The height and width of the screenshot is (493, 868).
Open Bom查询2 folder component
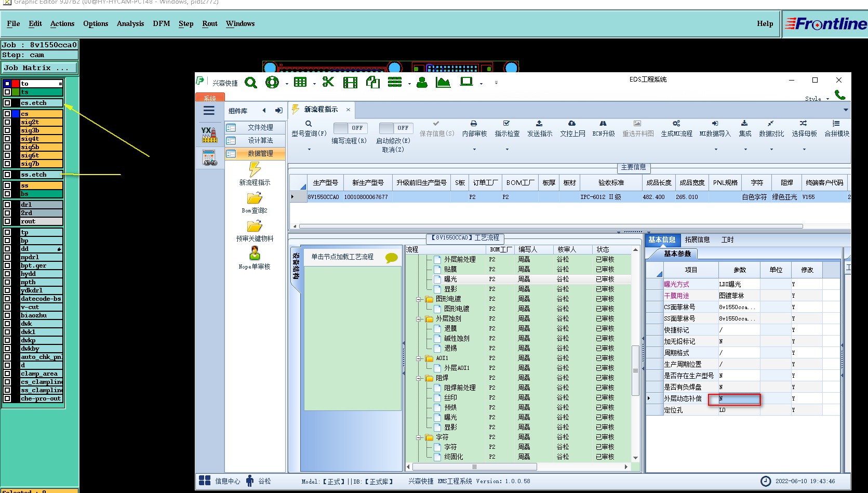[x=255, y=203]
